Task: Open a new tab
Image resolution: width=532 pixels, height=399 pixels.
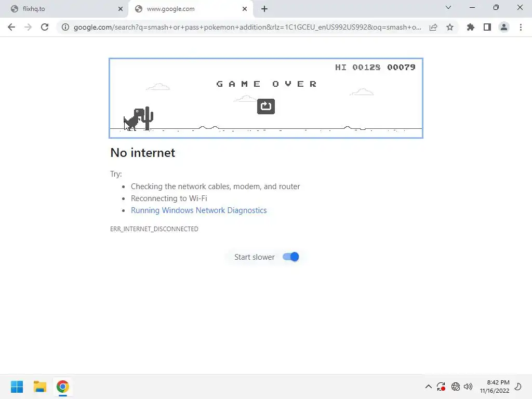Action: click(x=264, y=9)
